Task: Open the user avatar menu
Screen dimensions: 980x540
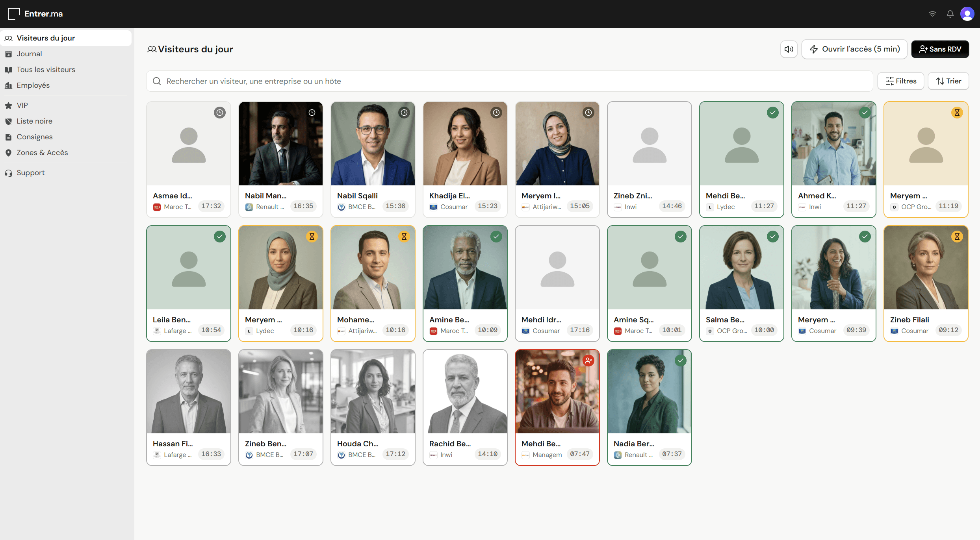Action: coord(967,14)
